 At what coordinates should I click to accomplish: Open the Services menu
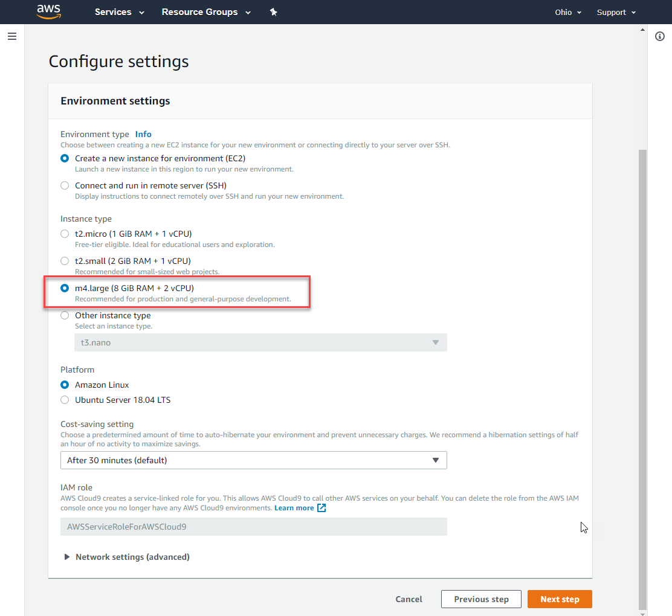(x=120, y=12)
